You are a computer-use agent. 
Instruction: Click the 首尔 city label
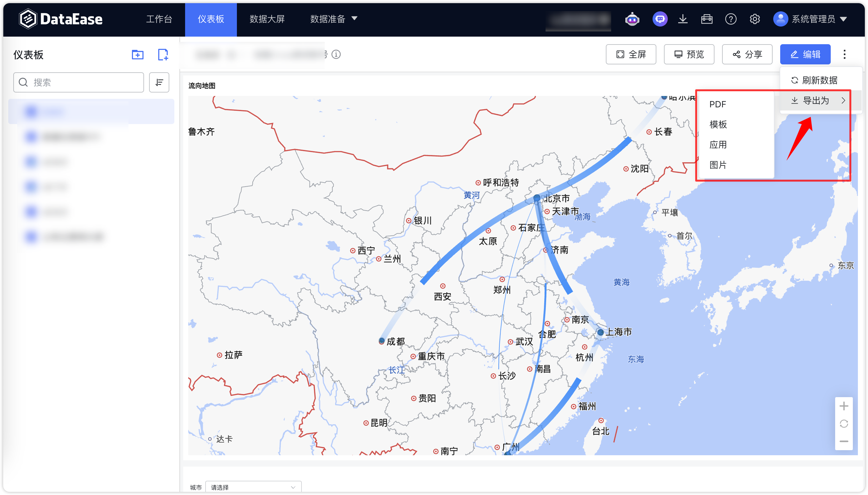coord(684,236)
